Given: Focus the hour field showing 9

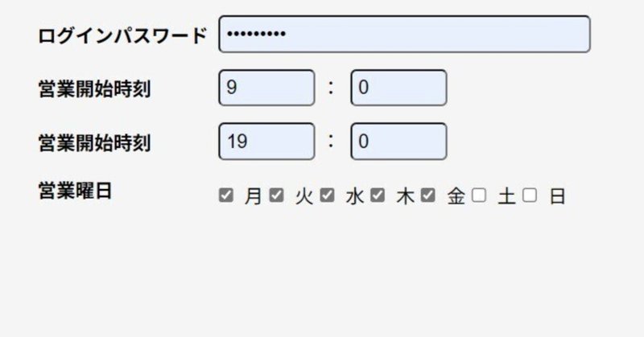Looking at the screenshot, I should point(266,88).
